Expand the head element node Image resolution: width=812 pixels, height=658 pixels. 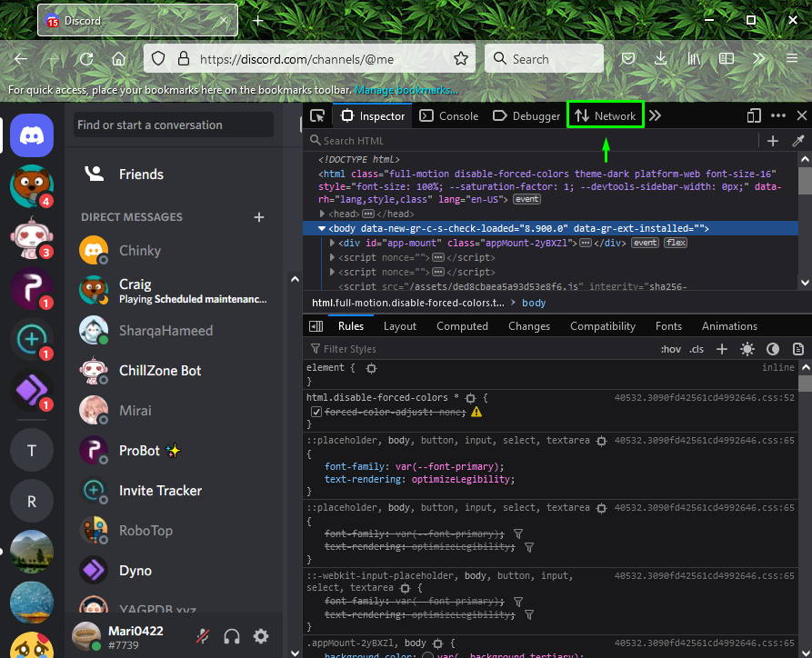click(x=322, y=214)
